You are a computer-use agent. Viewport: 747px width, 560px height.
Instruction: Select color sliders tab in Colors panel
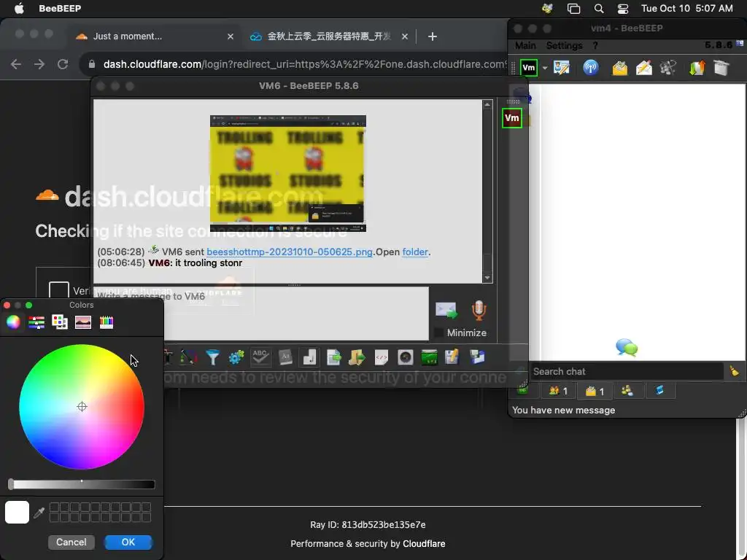[x=36, y=322]
